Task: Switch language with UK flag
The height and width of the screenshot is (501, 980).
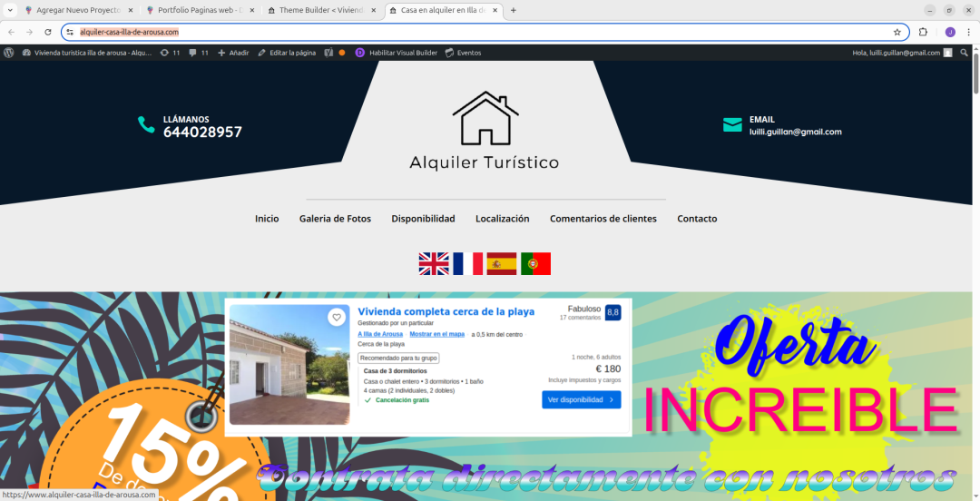Action: [x=434, y=264]
